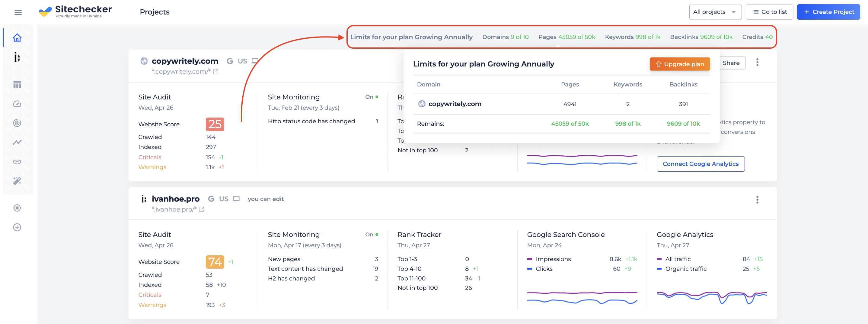Open the three-dot menu for ivanhoe.pro
Screen dimensions: 868x324
pyautogui.click(x=758, y=200)
